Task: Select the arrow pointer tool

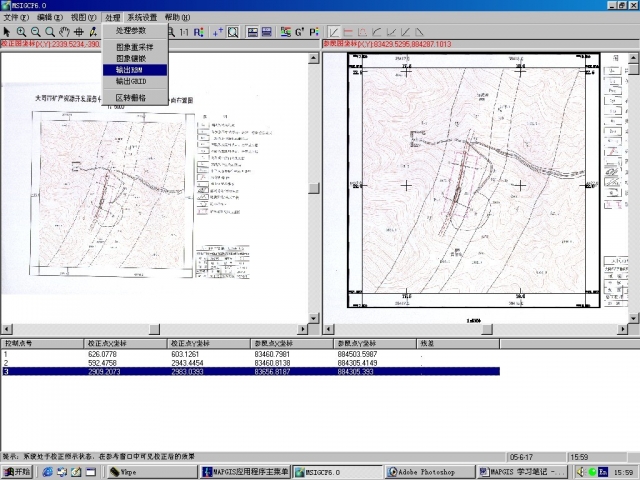Action: click(x=7, y=32)
